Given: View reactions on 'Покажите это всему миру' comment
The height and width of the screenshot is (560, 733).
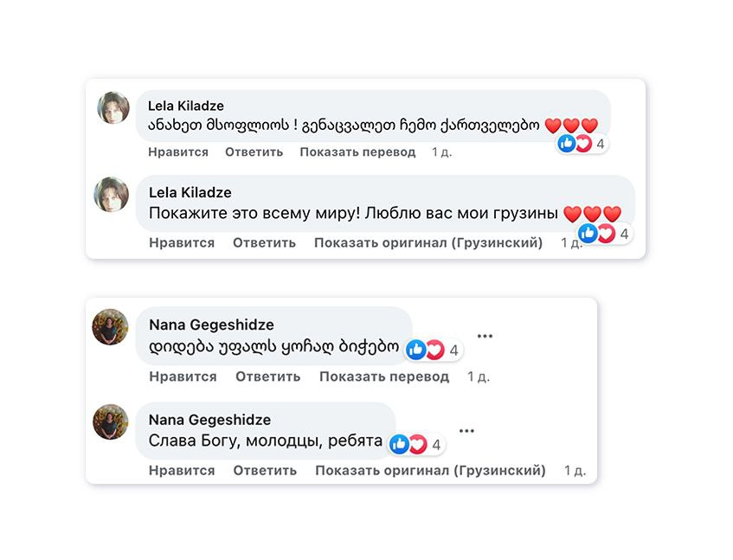Looking at the screenshot, I should pyautogui.click(x=604, y=234).
